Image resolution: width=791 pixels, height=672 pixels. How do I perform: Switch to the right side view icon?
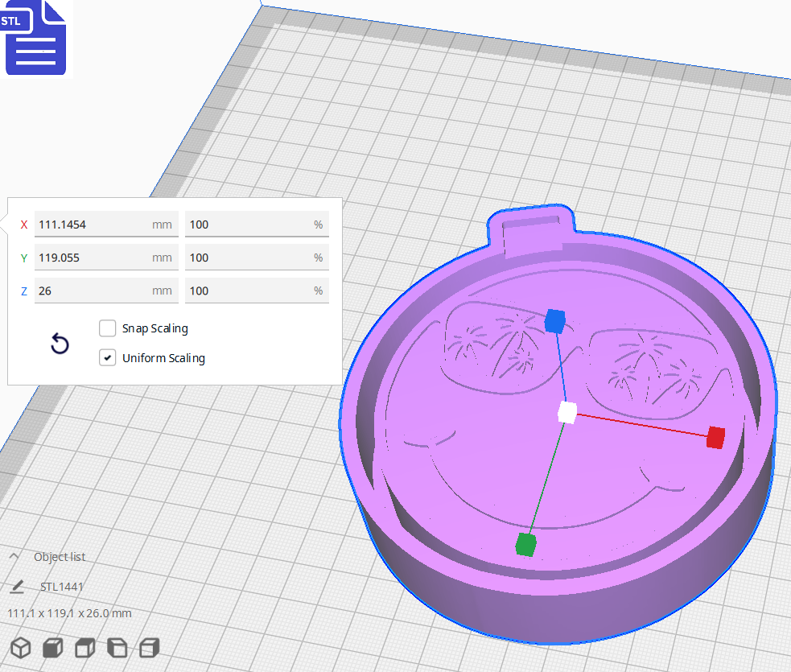(x=148, y=648)
